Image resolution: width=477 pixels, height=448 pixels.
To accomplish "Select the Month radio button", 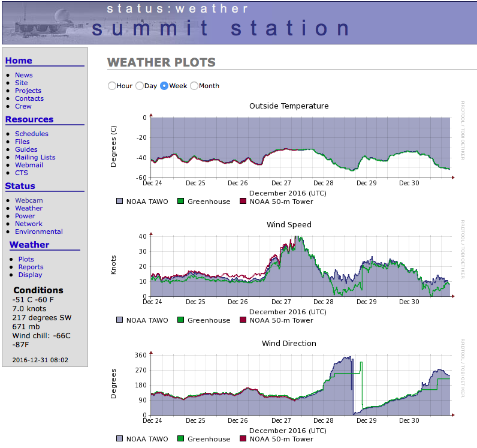I will click(194, 86).
